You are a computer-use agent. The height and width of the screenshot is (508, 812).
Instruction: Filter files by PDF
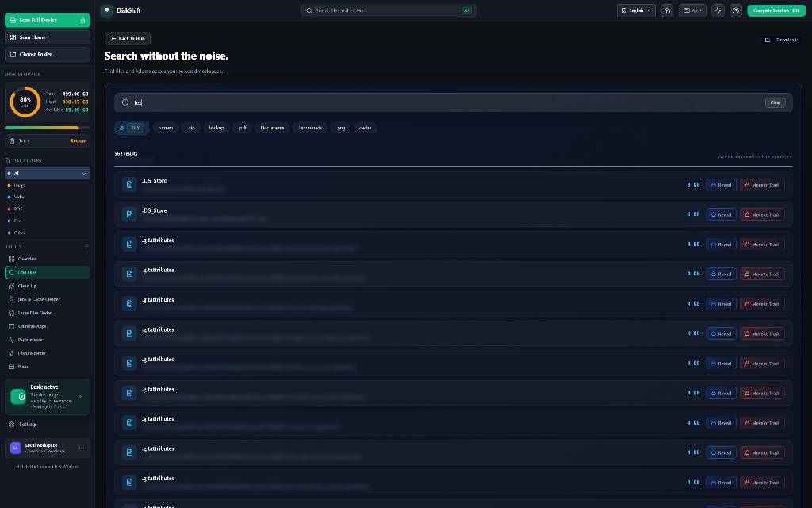[x=47, y=209]
